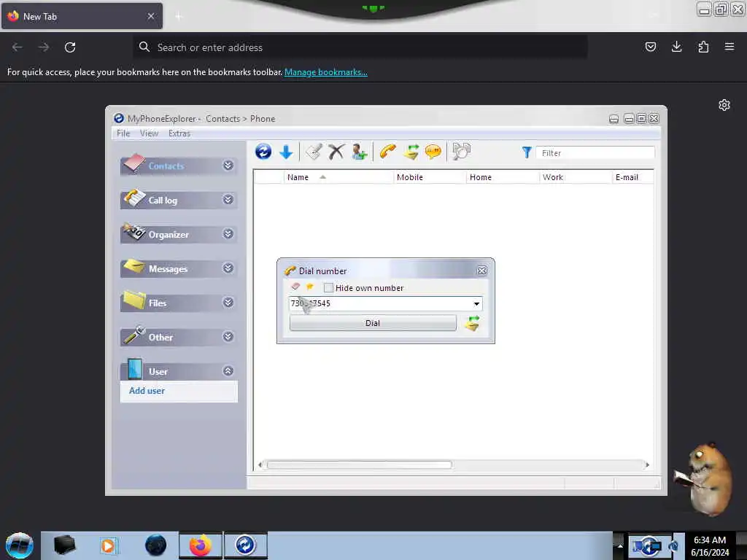The width and height of the screenshot is (747, 560).
Task: Click the Firefox taskbar icon
Action: [x=201, y=545]
